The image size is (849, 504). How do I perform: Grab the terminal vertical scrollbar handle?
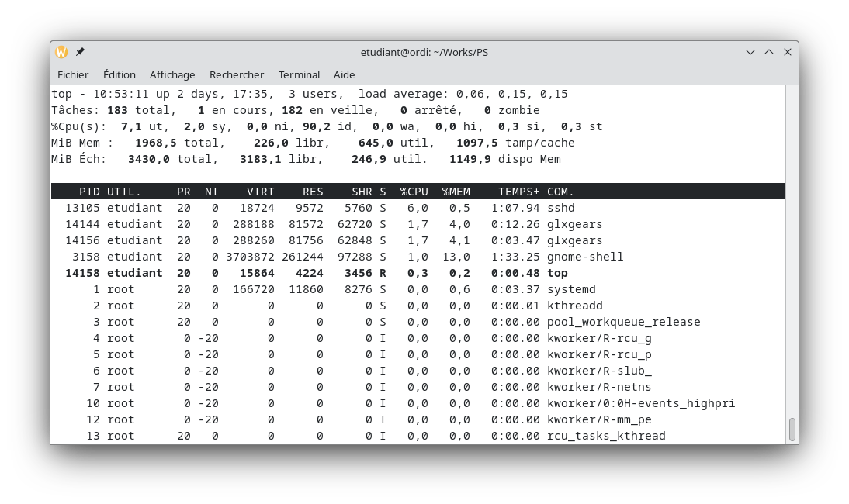coord(792,429)
